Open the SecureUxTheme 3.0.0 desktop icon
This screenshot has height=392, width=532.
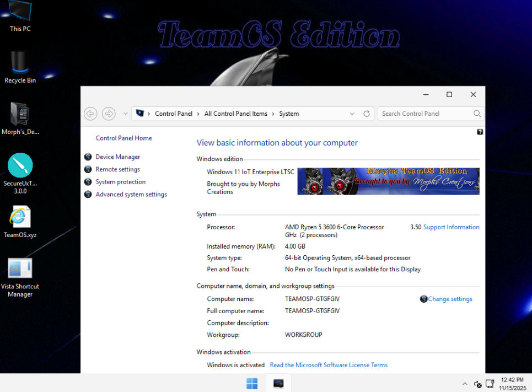tap(20, 166)
